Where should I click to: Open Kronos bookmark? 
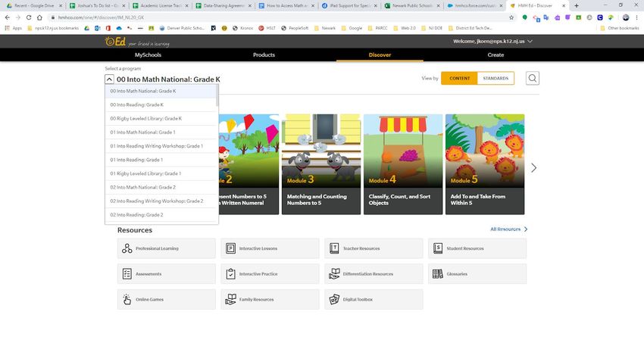[242, 28]
